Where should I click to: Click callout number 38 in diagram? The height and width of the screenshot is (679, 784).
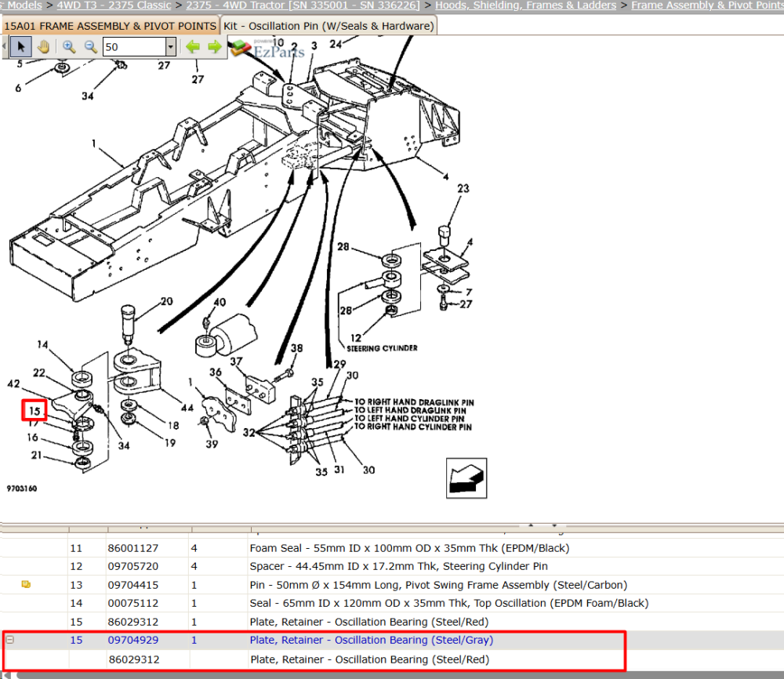tap(296, 348)
